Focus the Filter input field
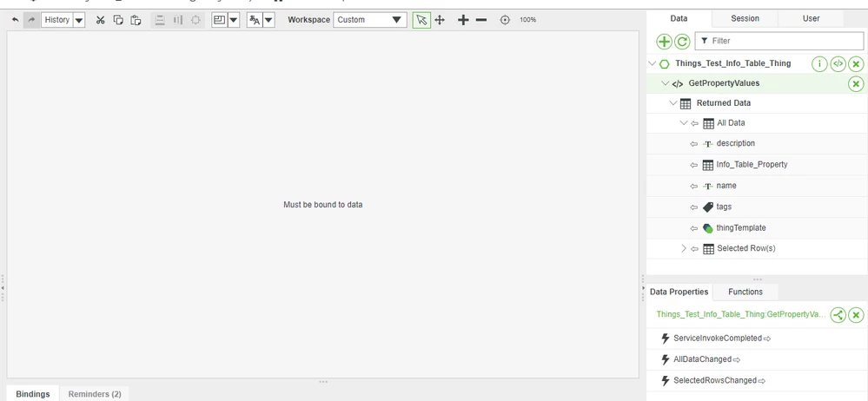868x401 pixels. point(779,41)
